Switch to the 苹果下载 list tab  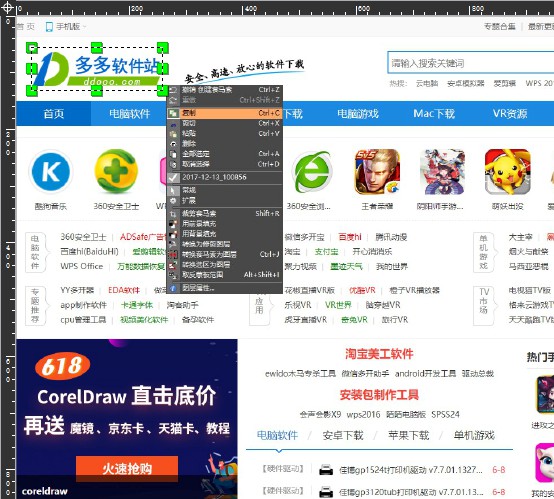408,435
